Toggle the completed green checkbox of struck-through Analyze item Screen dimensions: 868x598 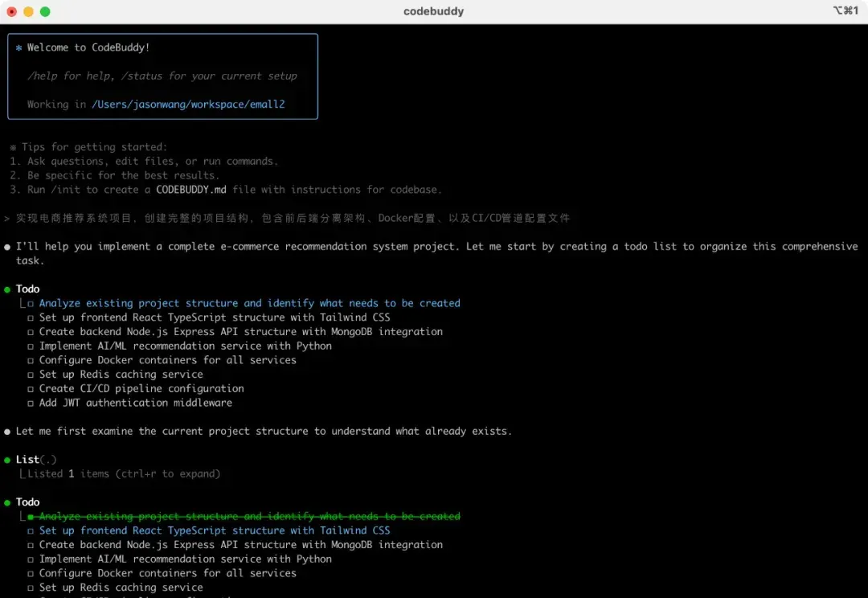31,517
